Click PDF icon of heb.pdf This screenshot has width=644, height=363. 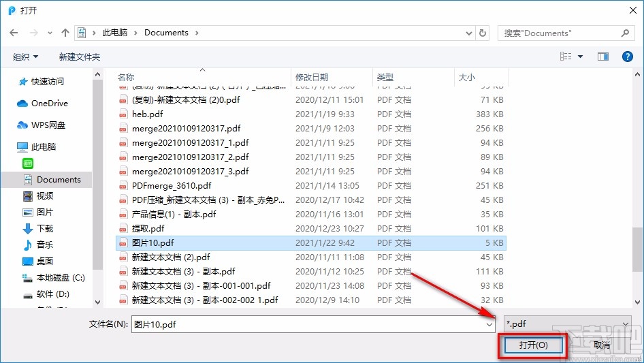coord(123,114)
